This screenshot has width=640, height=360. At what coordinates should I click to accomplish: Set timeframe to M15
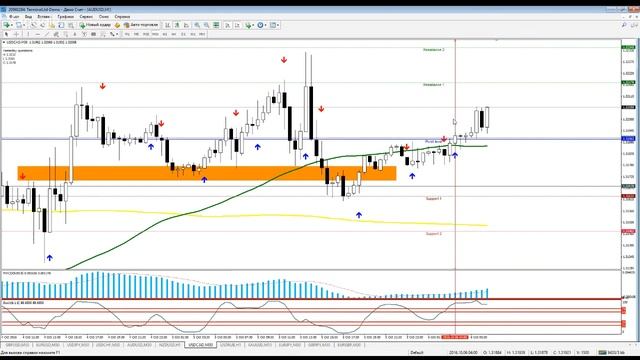[x=146, y=34]
